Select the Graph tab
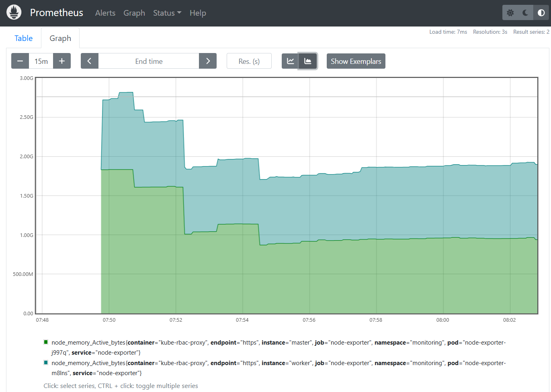The width and height of the screenshot is (551, 392). click(x=60, y=38)
